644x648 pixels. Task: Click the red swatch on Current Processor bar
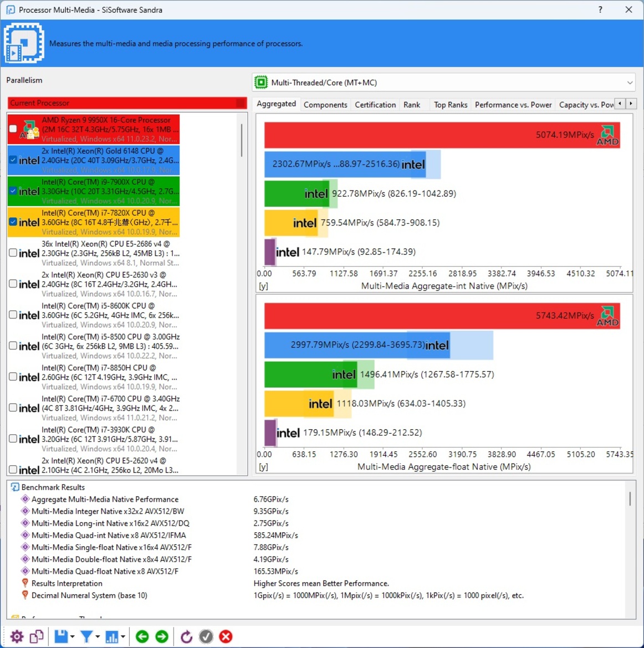241,103
